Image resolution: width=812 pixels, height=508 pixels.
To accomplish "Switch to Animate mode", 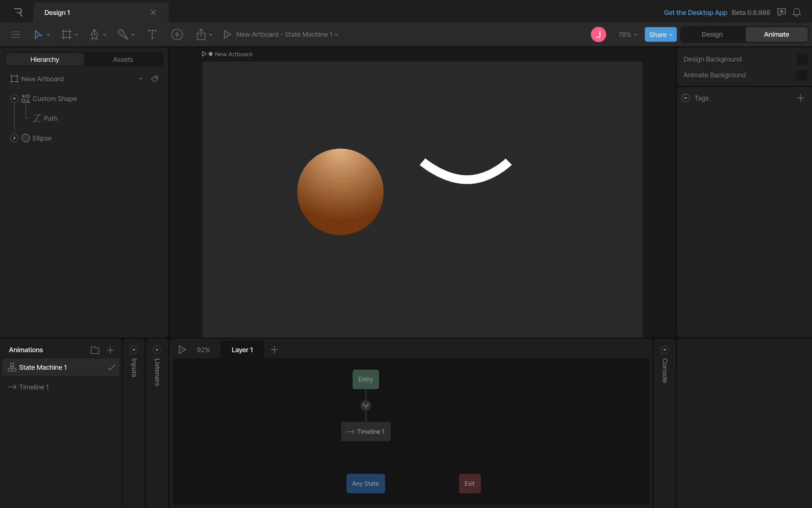I will (776, 34).
